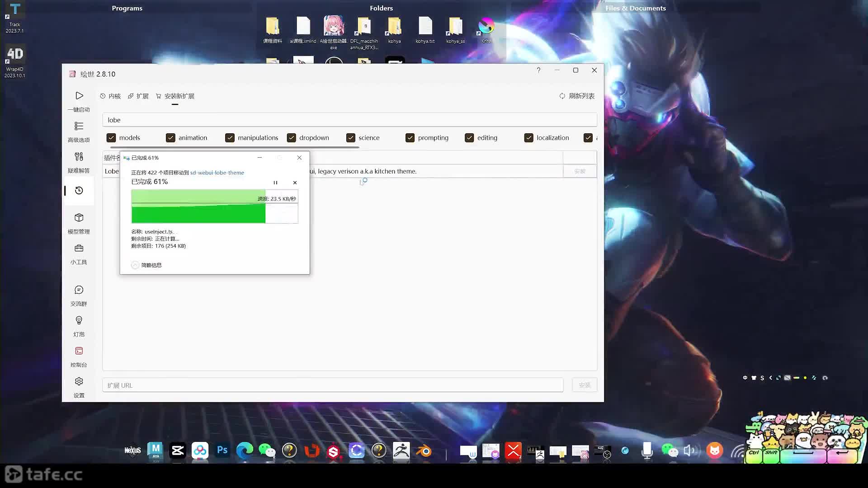Uncheck the models checkbox
The width and height of the screenshot is (868, 488).
click(111, 138)
